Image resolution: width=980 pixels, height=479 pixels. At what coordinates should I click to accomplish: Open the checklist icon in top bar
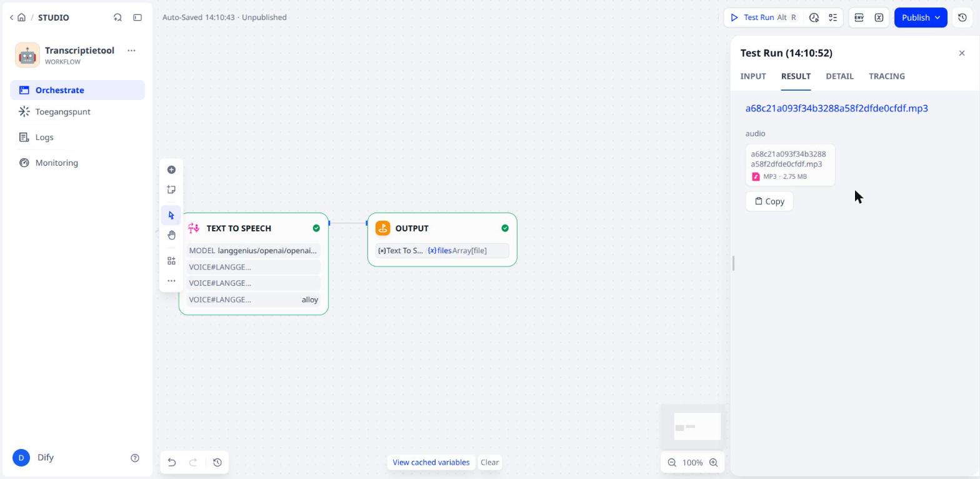coord(833,18)
